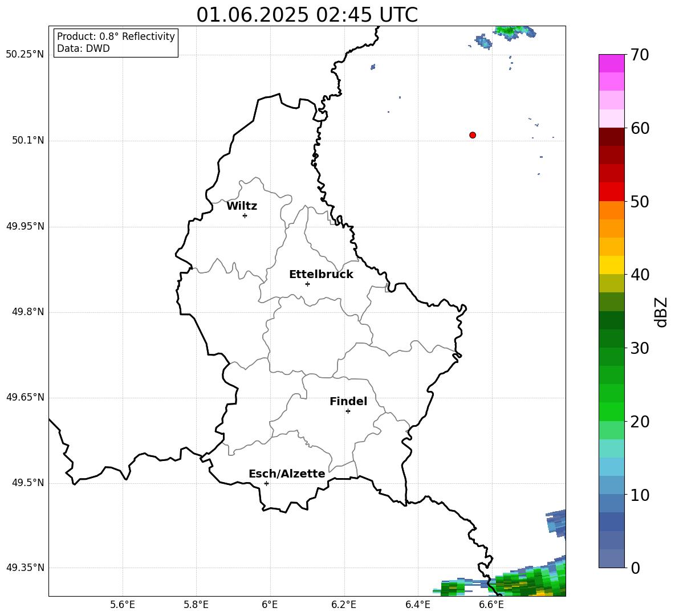Click the 60 value on the colorbar

click(x=640, y=128)
